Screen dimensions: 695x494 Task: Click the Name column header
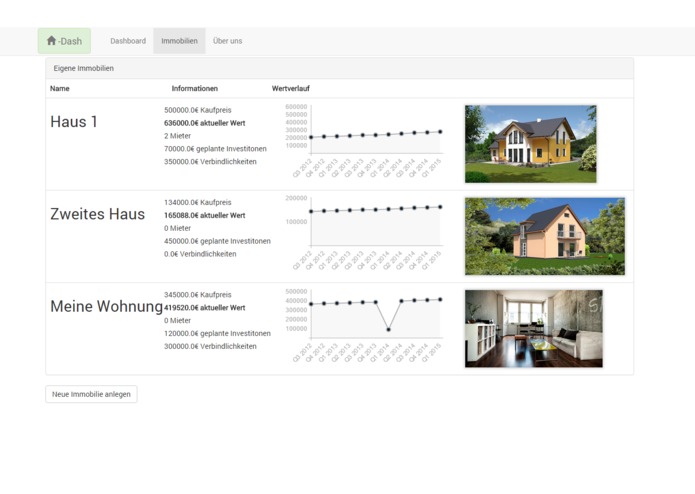tap(60, 89)
